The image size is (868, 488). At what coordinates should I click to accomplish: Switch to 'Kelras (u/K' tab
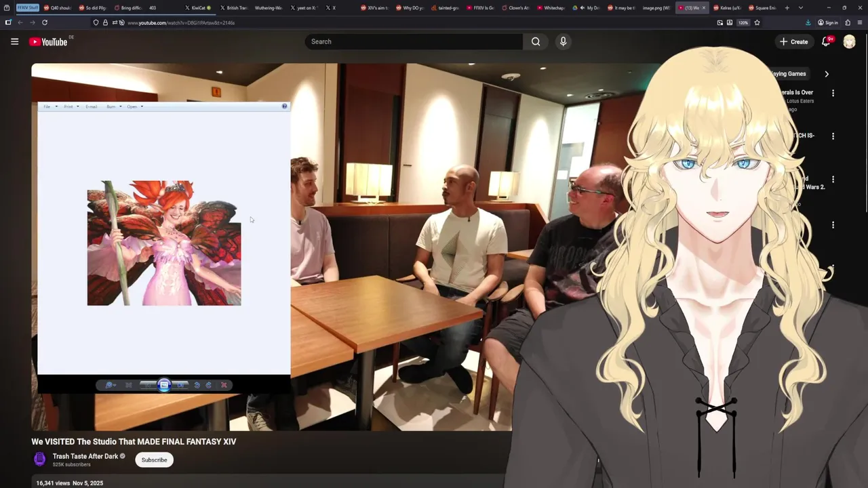pos(727,7)
